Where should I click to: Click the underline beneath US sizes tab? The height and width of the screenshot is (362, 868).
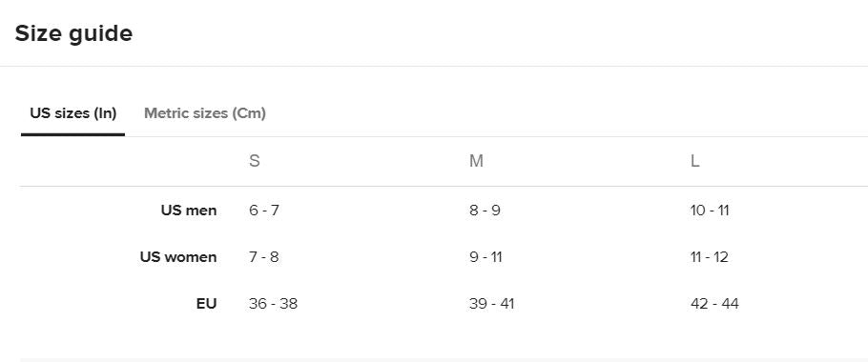73,134
